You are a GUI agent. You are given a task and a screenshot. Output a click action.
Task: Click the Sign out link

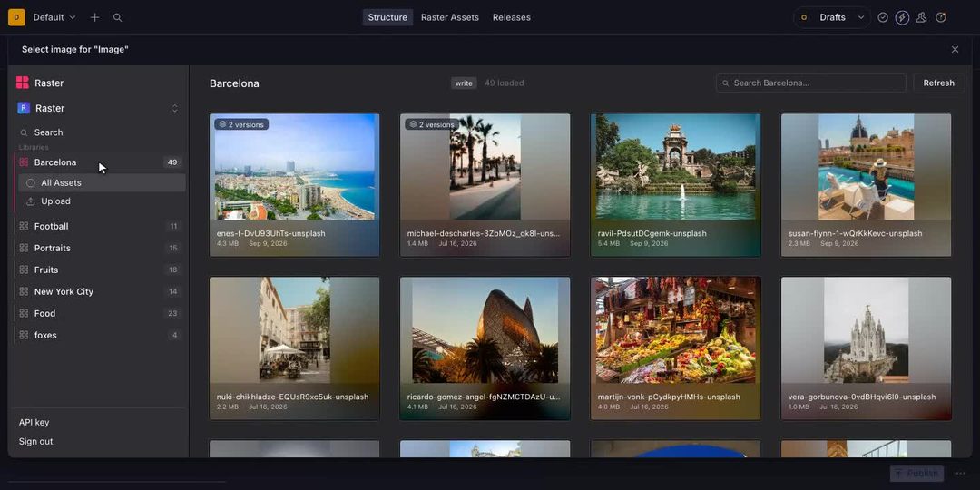[35, 441]
